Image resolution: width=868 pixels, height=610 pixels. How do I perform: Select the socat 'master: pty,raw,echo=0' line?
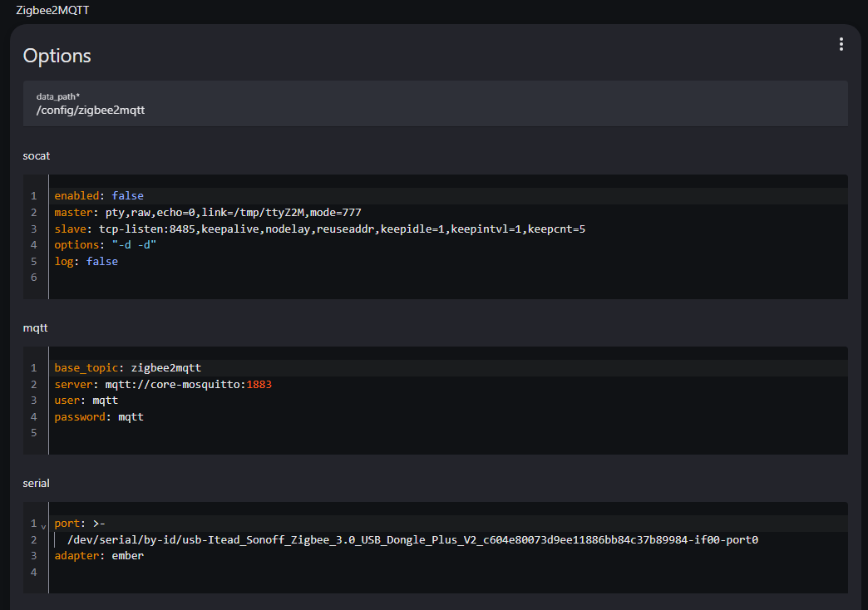pos(208,213)
